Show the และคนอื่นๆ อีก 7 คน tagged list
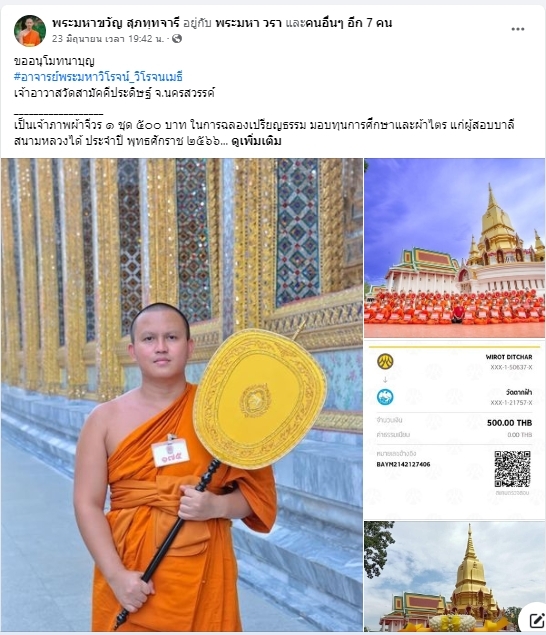Viewport: 546px width, 635px height. (339, 23)
